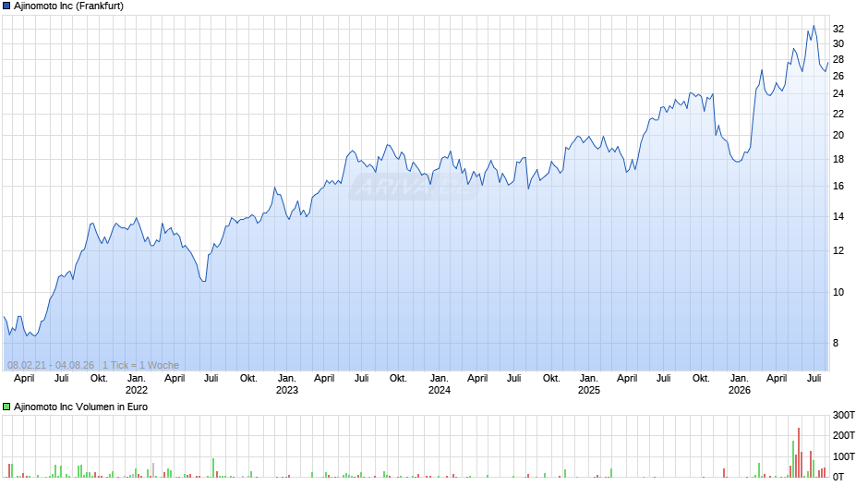The height and width of the screenshot is (486, 868).
Task: Click the volume axis label 200T
Action: [x=844, y=435]
